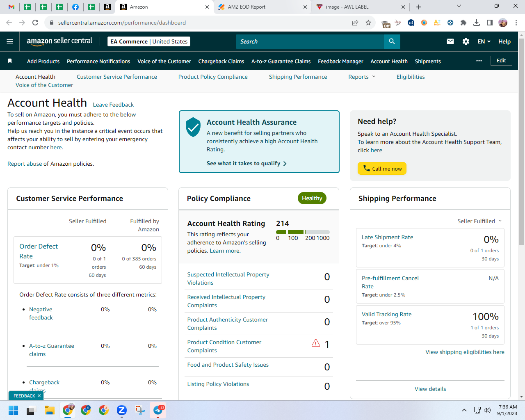The image size is (525, 420).
Task: Open the Seller Fulfilled dropdown in Shipping Performance
Action: pos(480,221)
